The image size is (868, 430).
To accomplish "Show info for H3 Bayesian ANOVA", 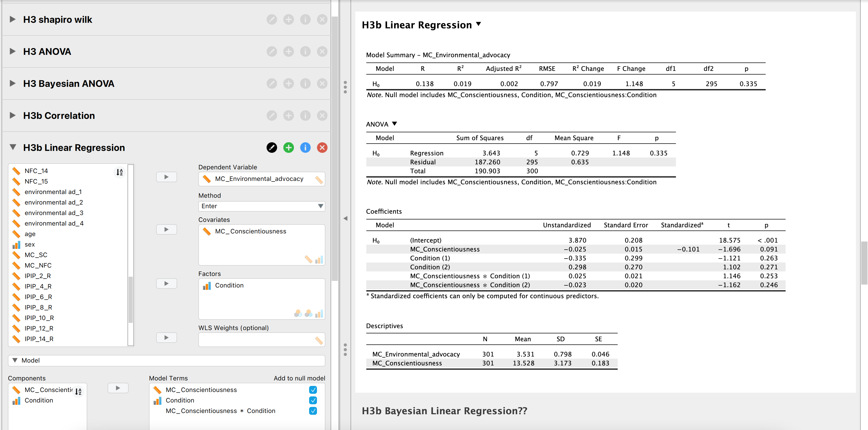I will 305,83.
